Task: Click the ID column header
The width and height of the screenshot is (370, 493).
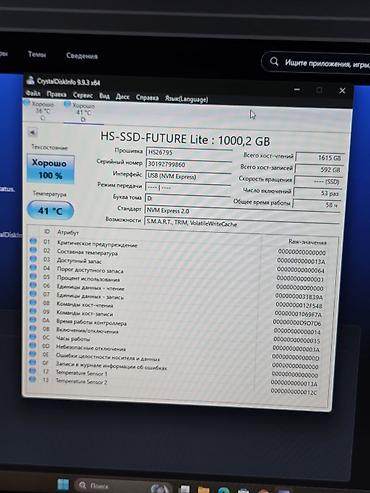Action: 47,231
